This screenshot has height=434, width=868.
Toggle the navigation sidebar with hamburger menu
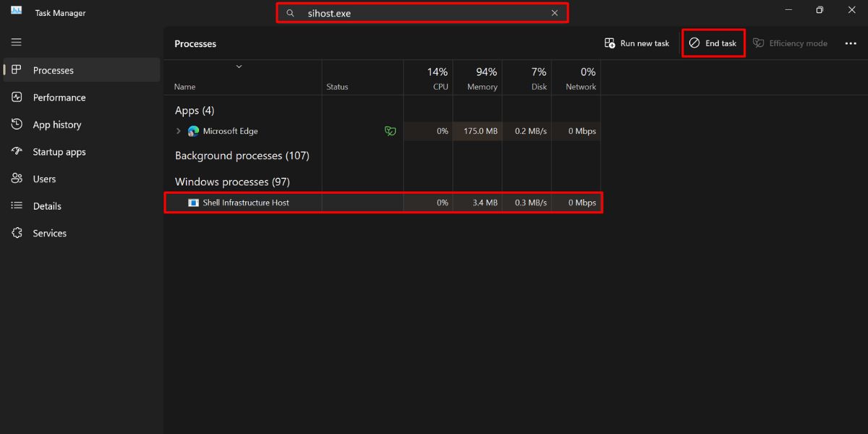click(16, 42)
